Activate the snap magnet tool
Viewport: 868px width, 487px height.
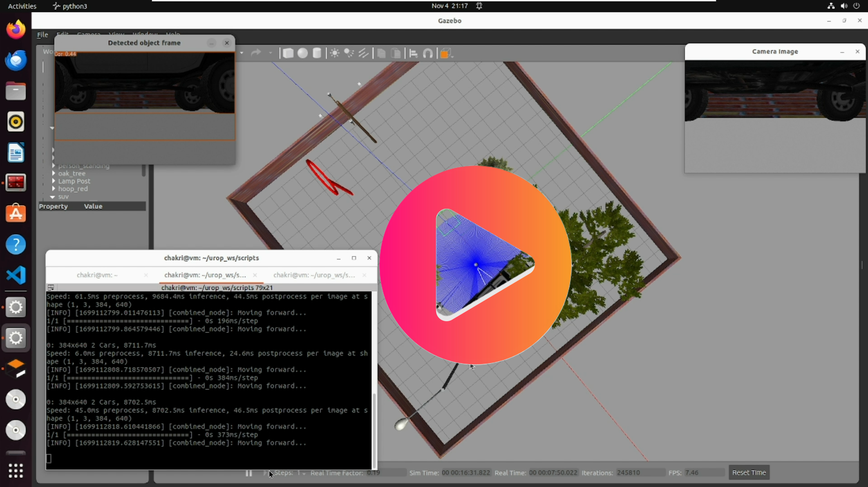pyautogui.click(x=428, y=53)
